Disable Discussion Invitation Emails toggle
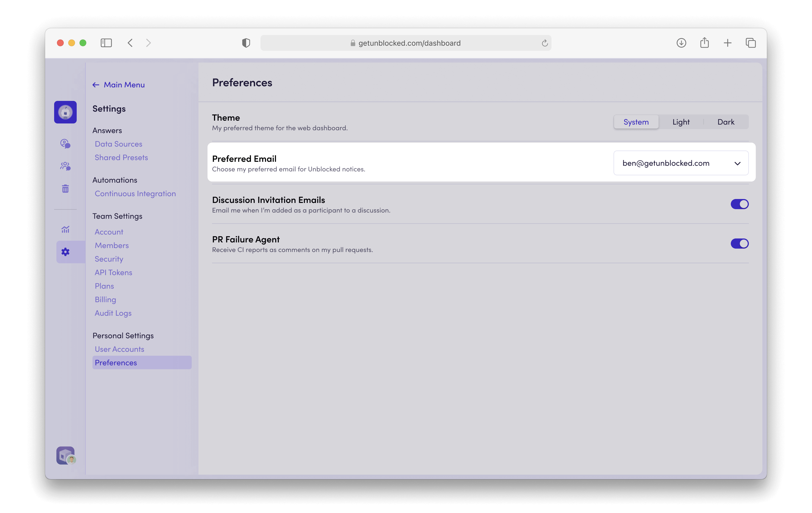Image resolution: width=812 pixels, height=513 pixels. click(x=740, y=204)
